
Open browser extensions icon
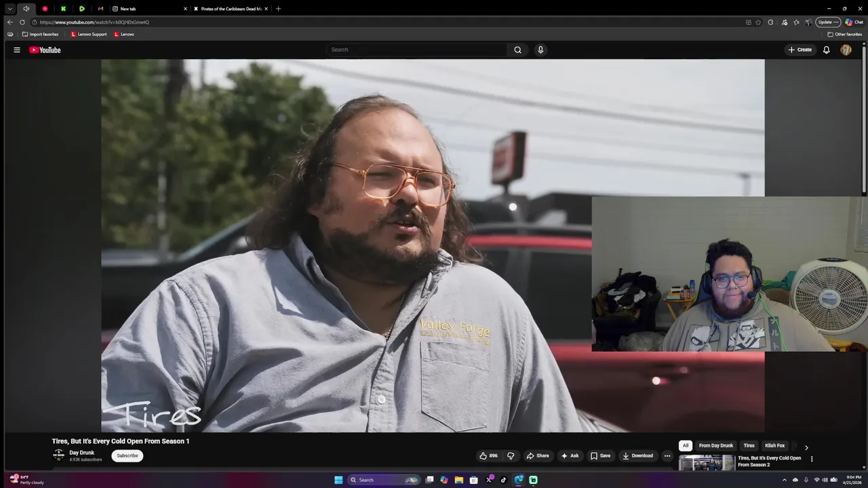tap(770, 22)
